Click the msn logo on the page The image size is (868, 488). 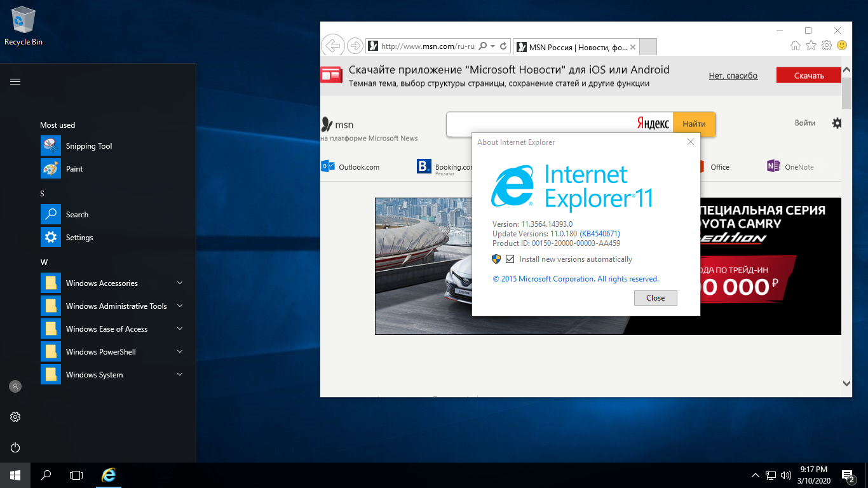click(337, 125)
